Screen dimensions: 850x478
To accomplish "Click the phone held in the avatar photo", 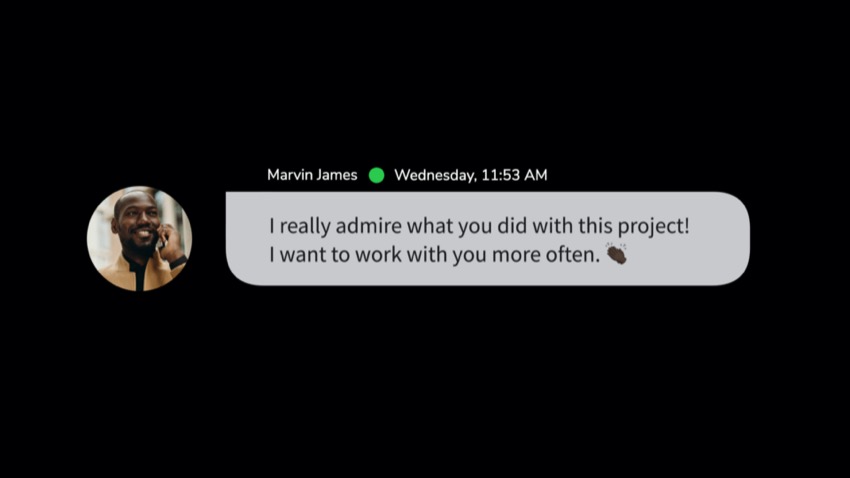I will click(x=161, y=240).
